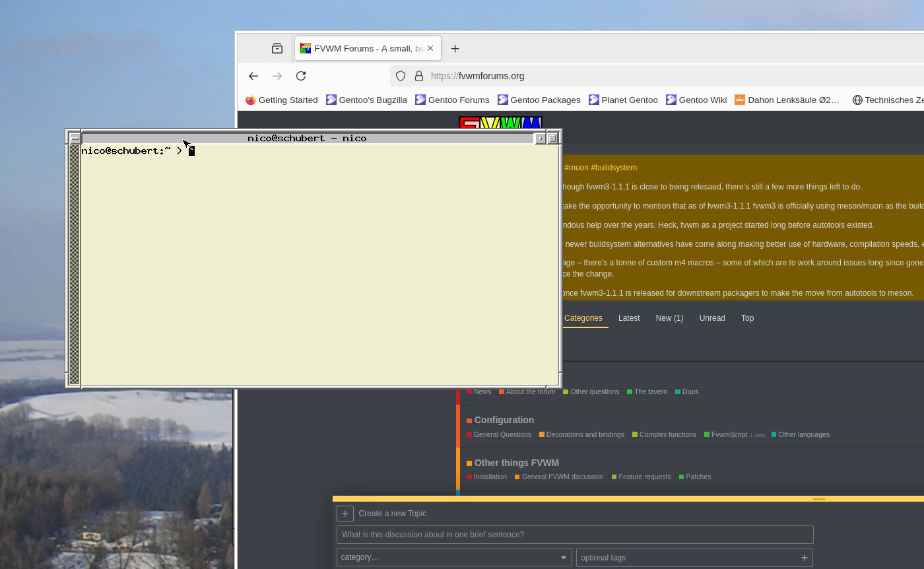Image resolution: width=924 pixels, height=569 pixels.
Task: Open Decorations and bindings subcategory
Action: pyautogui.click(x=582, y=434)
